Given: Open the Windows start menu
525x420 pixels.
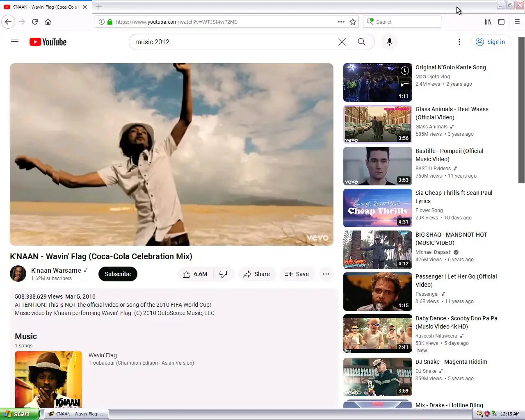Looking at the screenshot, I should point(20,414).
